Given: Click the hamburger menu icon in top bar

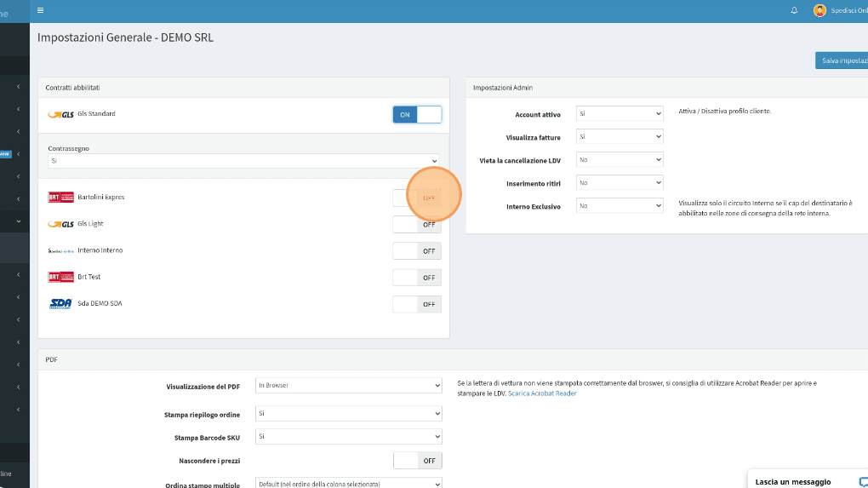Looking at the screenshot, I should click(x=41, y=10).
